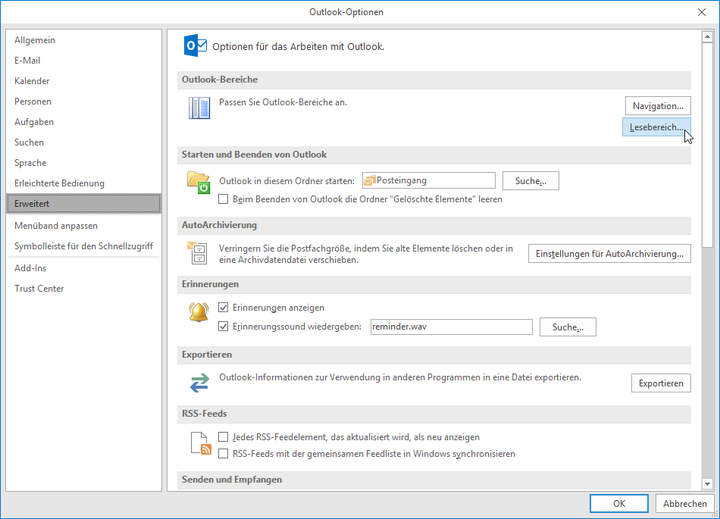Screen dimensions: 720x519
Task: Click the Senden und Empfangen heading
Action: (x=231, y=480)
